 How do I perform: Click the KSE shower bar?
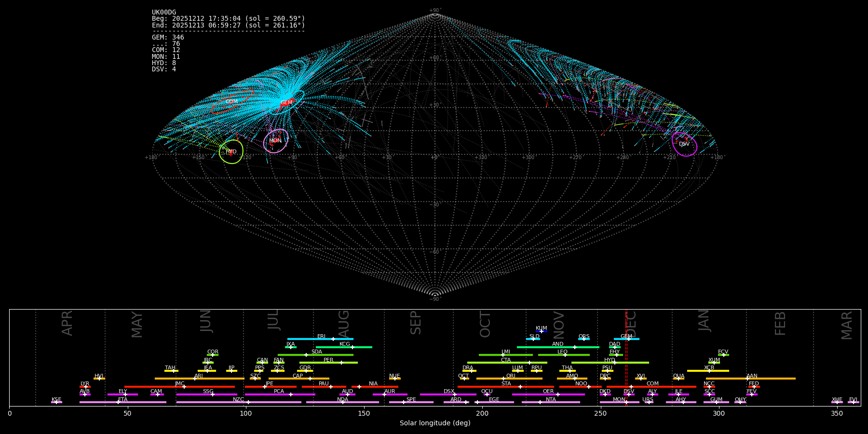coord(56,402)
